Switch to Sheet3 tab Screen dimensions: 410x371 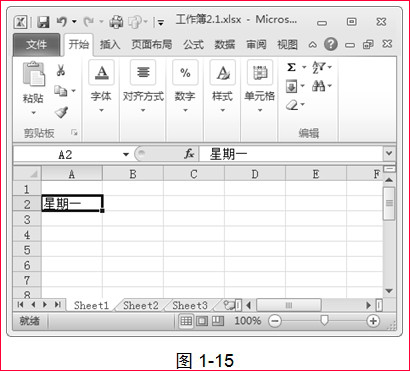click(x=190, y=305)
